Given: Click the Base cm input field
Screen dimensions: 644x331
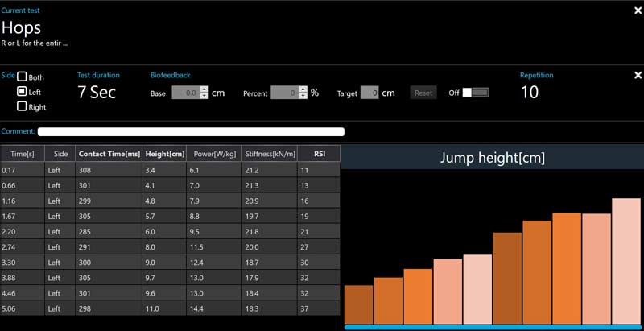Looking at the screenshot, I should click(x=186, y=93).
